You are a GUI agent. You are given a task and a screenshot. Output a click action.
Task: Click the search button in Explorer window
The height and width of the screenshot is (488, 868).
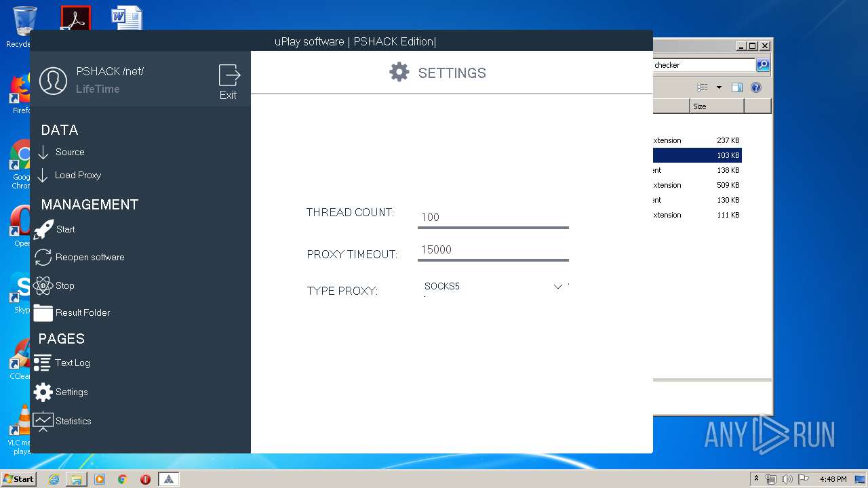tap(763, 65)
